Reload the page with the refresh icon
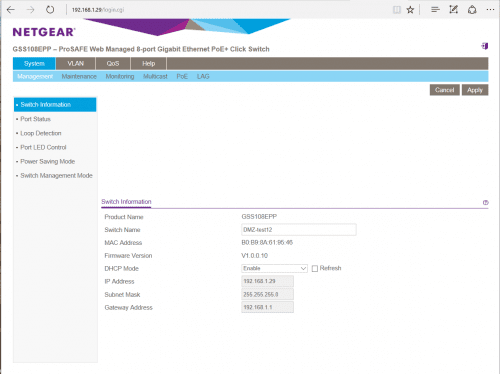 [50, 10]
